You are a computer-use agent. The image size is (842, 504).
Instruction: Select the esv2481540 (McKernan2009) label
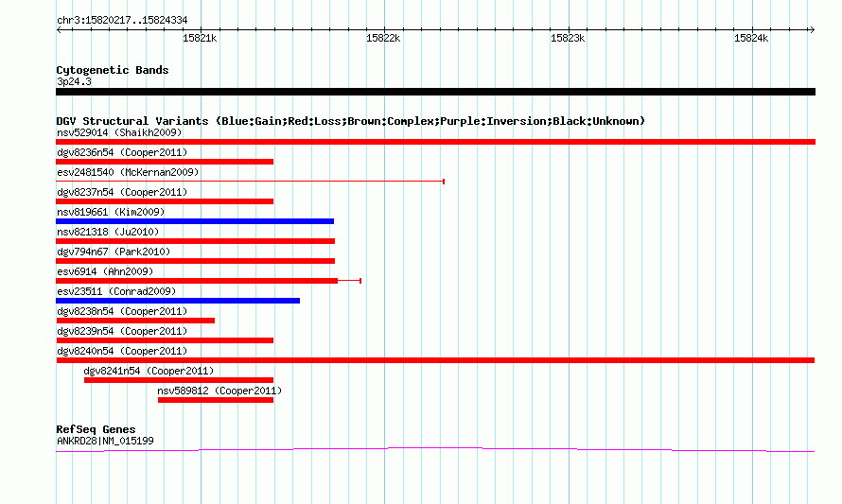pos(128,172)
